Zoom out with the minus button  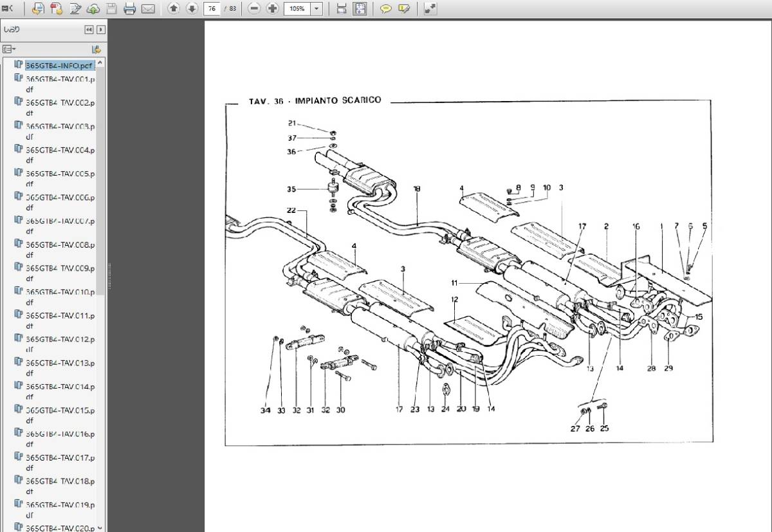[254, 9]
